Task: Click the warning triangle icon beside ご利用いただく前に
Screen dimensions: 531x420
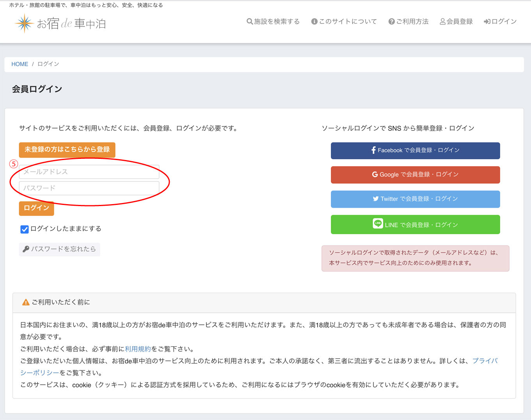Action: pos(26,302)
